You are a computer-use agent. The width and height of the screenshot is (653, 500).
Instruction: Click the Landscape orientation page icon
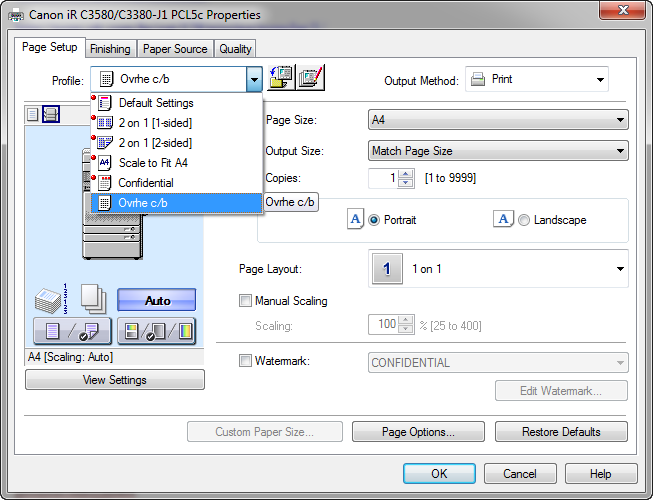pos(503,219)
